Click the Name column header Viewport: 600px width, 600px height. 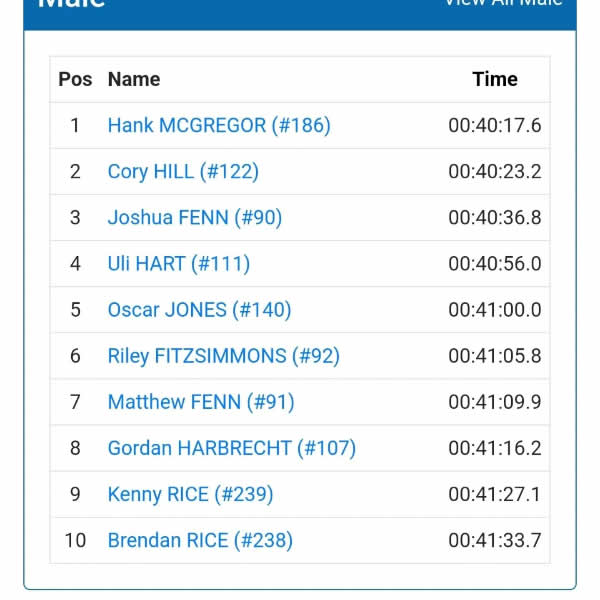point(134,79)
